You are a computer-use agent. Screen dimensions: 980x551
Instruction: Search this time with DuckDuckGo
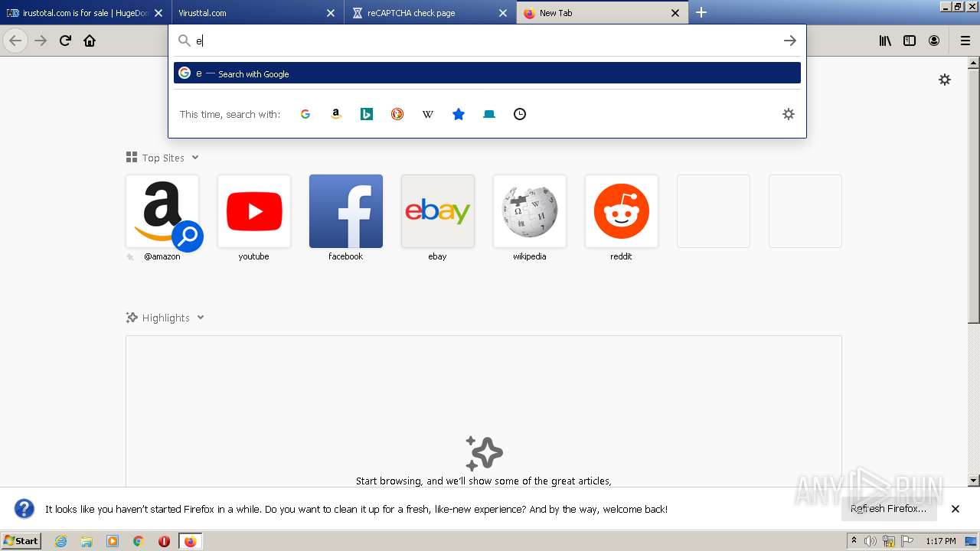(x=397, y=114)
